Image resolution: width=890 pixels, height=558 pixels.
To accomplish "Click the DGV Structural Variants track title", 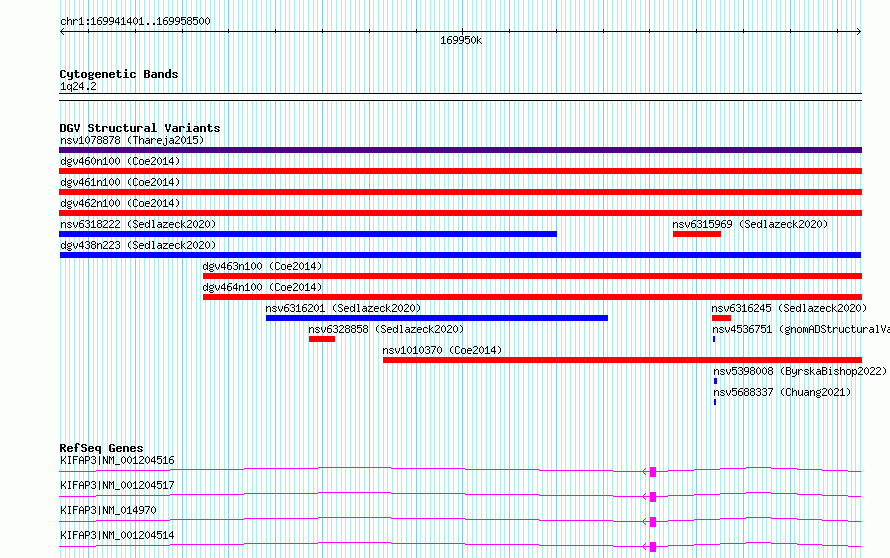I will 140,128.
